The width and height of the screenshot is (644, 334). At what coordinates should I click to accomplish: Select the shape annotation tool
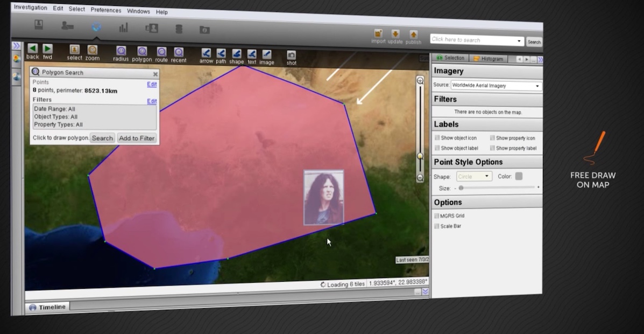pyautogui.click(x=237, y=54)
